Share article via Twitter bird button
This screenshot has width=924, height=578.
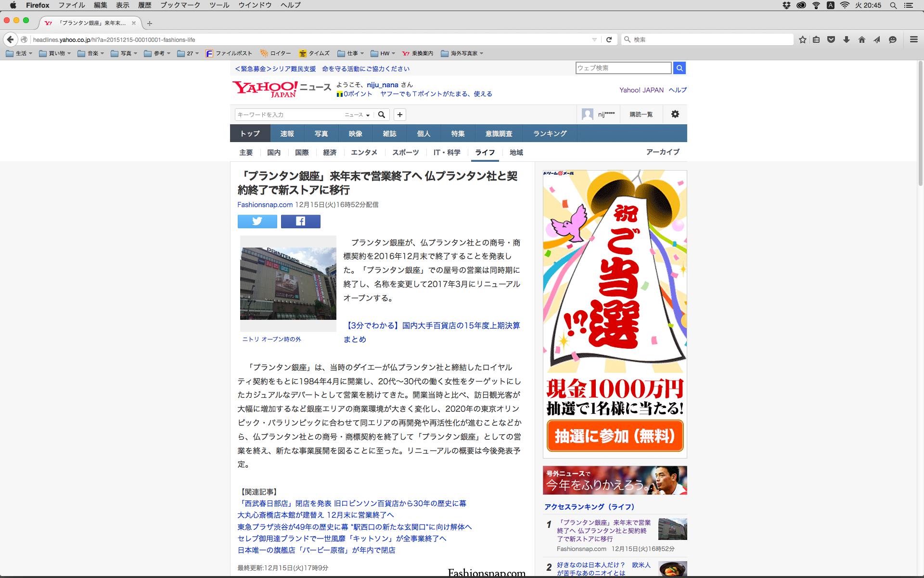257,221
